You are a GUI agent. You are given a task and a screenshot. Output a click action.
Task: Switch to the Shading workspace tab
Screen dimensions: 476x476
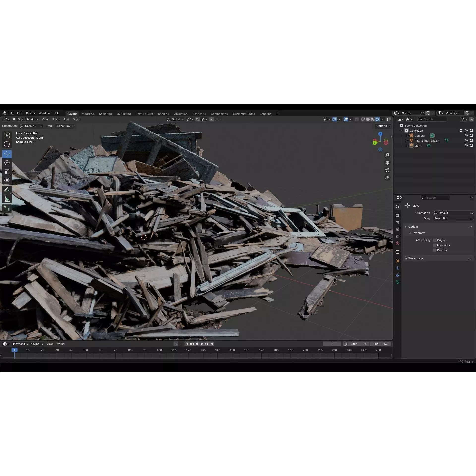coord(163,114)
